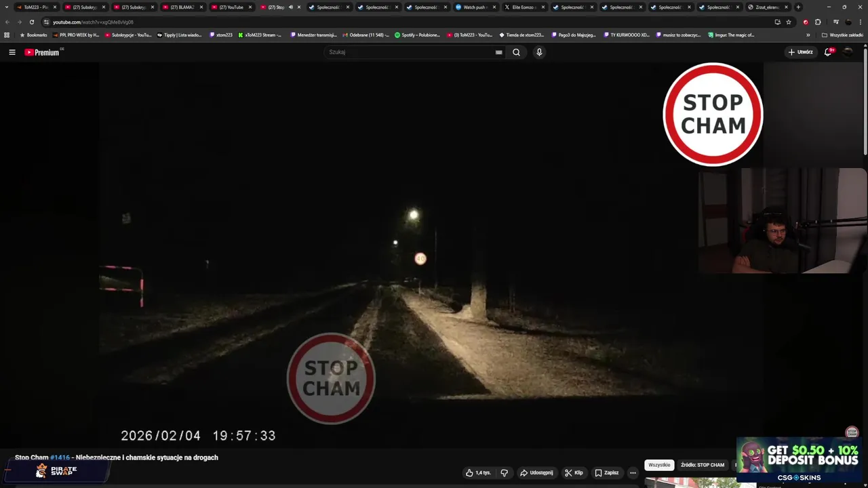The width and height of the screenshot is (868, 488).
Task: Open xToM223 Stream Kick bookmark
Action: pyautogui.click(x=260, y=35)
